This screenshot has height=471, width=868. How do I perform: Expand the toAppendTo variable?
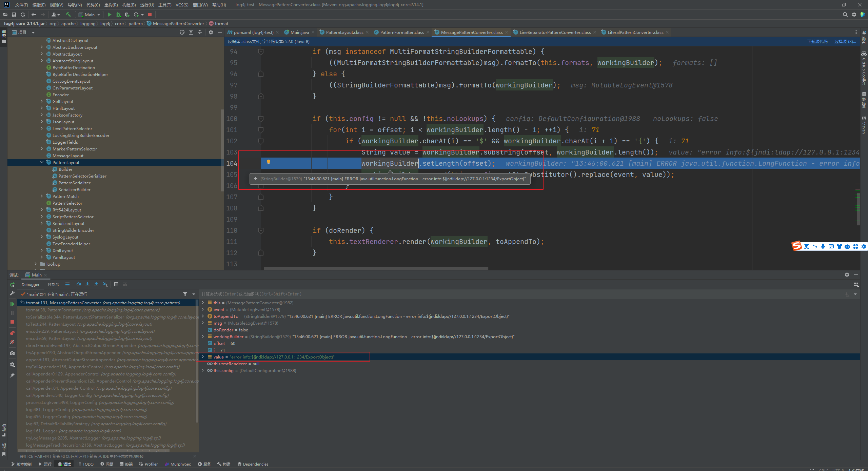(x=203, y=316)
